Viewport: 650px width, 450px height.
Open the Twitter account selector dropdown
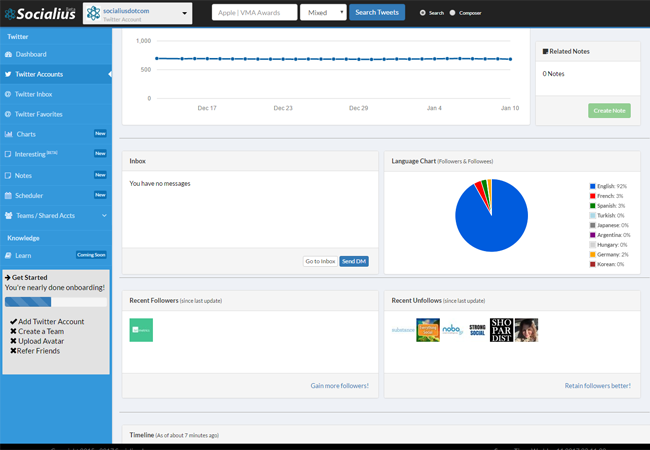tap(137, 13)
